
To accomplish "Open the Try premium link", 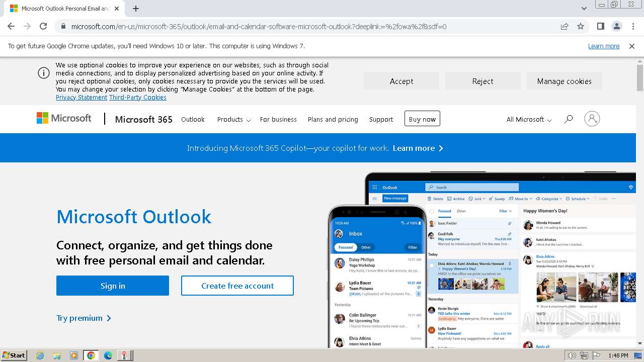I will (x=84, y=318).
